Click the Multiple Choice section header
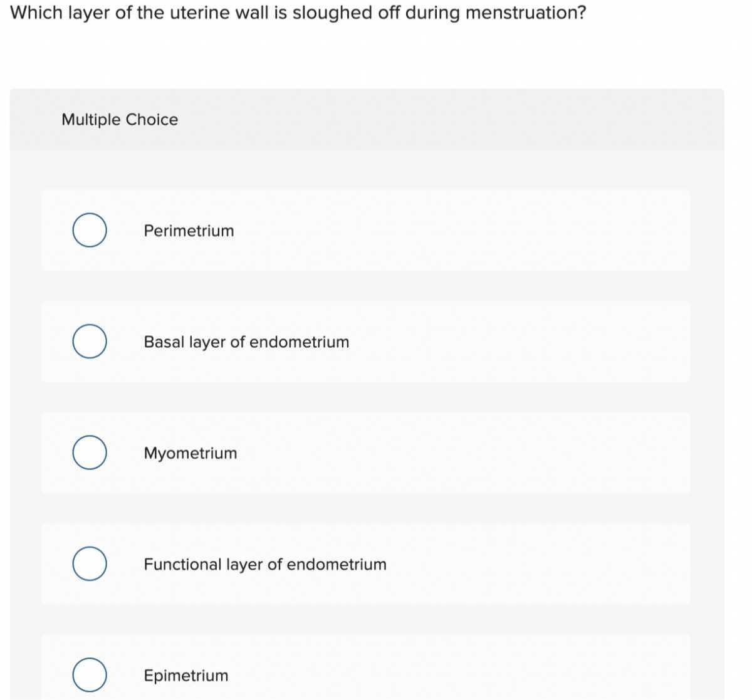752x700 pixels. click(x=120, y=119)
